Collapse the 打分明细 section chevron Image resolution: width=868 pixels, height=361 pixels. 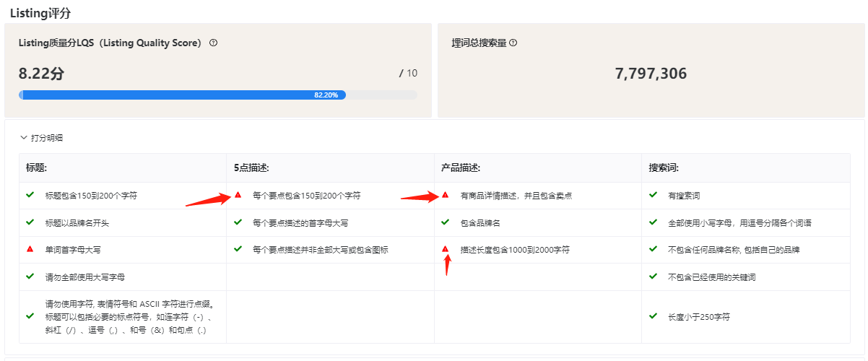click(24, 138)
